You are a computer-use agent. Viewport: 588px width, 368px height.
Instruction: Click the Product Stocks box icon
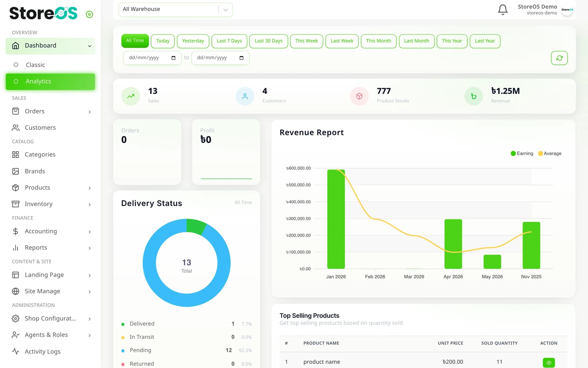pyautogui.click(x=359, y=96)
